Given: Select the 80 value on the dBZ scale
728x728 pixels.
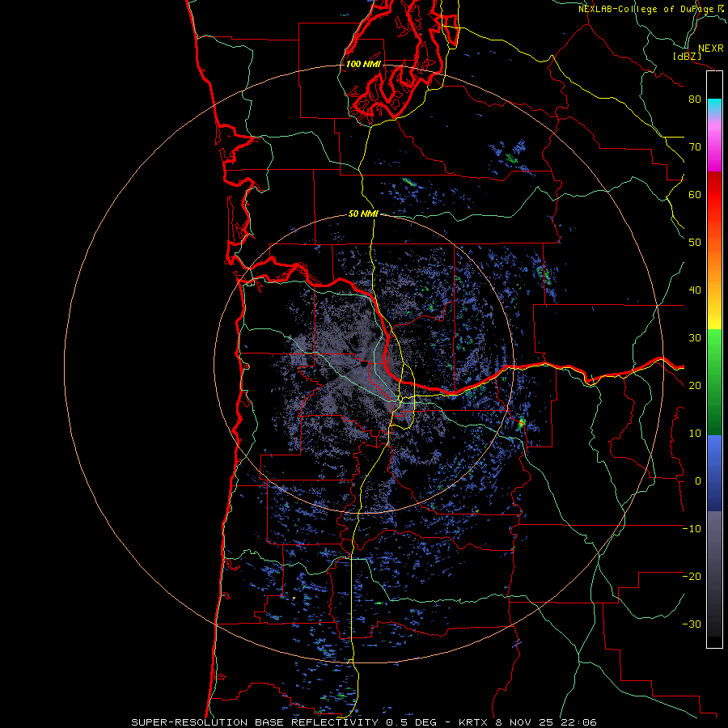Looking at the screenshot, I should point(695,99).
